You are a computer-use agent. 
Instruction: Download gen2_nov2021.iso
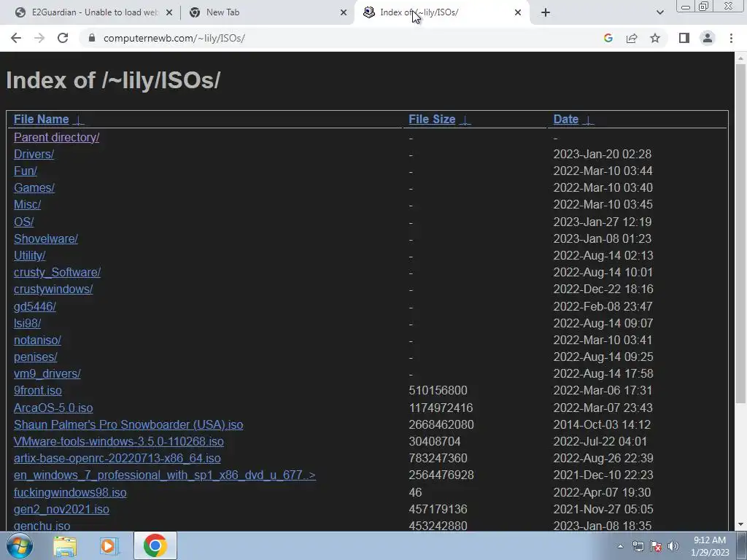pyautogui.click(x=61, y=510)
